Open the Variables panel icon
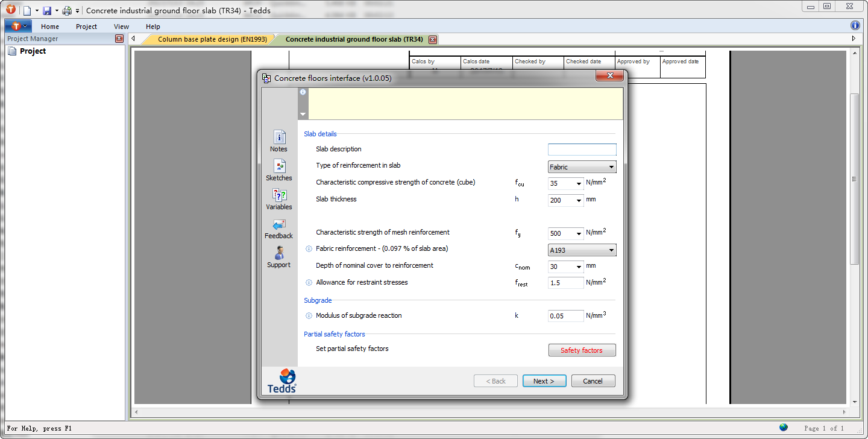 (x=279, y=195)
